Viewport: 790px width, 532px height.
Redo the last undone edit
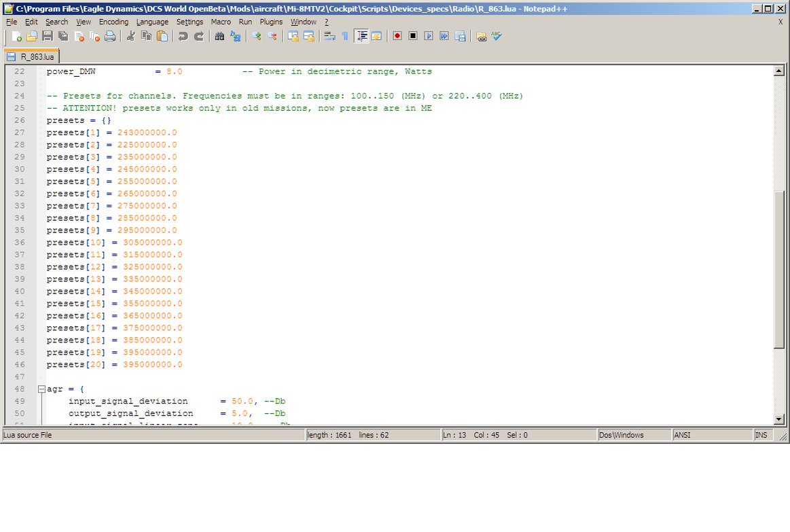click(199, 36)
